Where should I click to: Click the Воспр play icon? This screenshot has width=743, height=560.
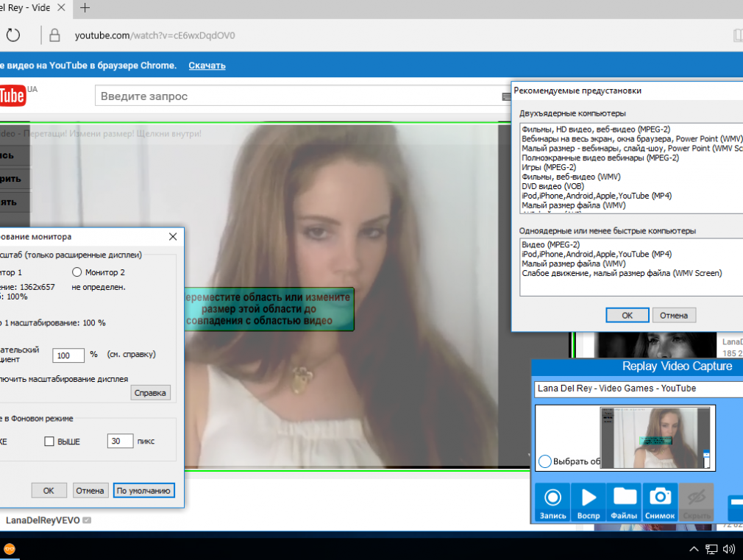point(589,503)
